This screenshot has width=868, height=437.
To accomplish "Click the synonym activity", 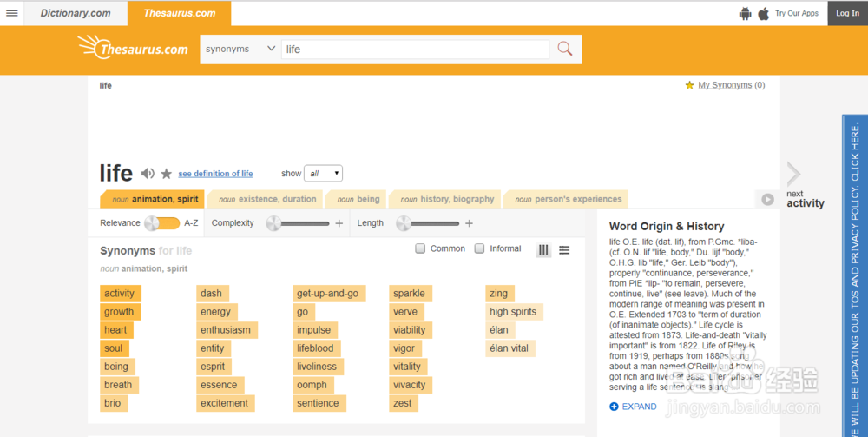I will [120, 294].
